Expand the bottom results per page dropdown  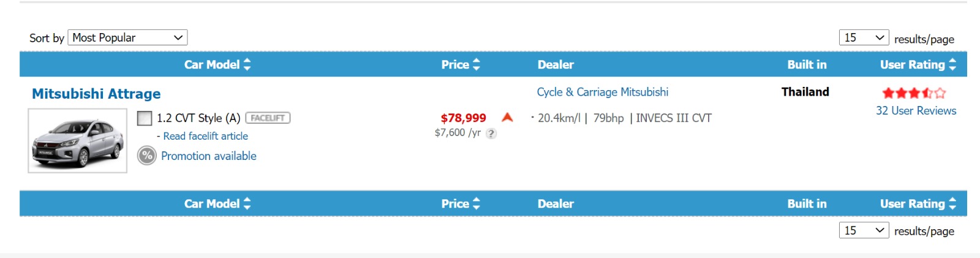[x=864, y=230]
